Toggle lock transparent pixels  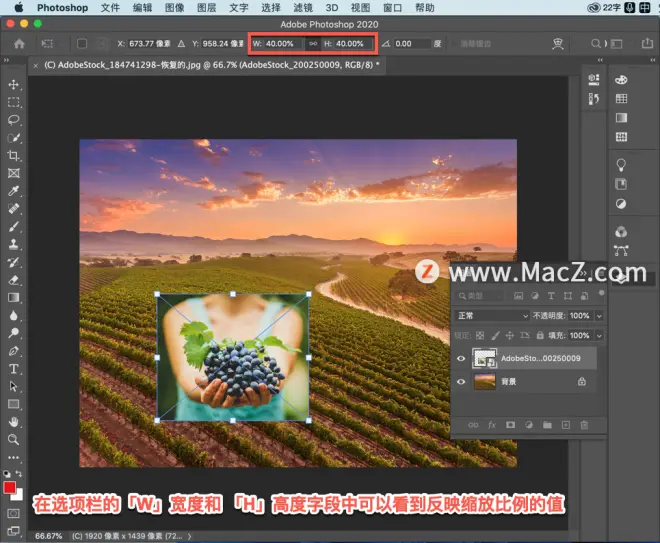pos(480,335)
